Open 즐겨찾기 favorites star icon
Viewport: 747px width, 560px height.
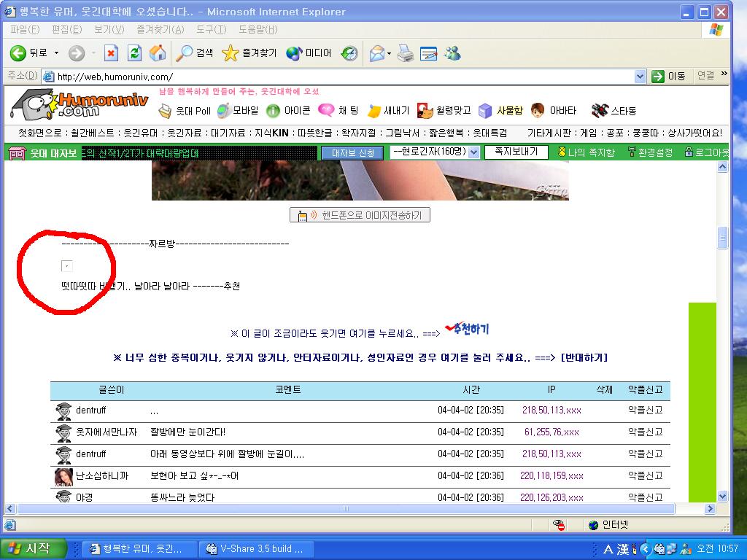tap(249, 52)
